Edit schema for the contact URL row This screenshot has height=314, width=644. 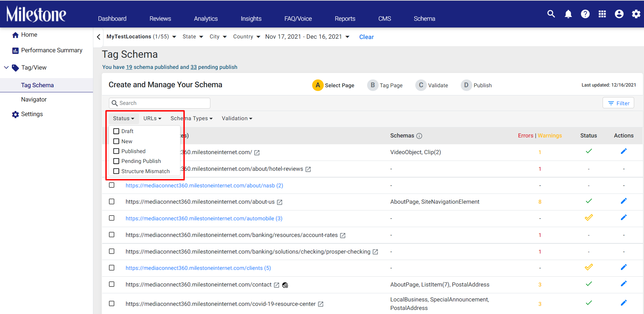point(624,284)
